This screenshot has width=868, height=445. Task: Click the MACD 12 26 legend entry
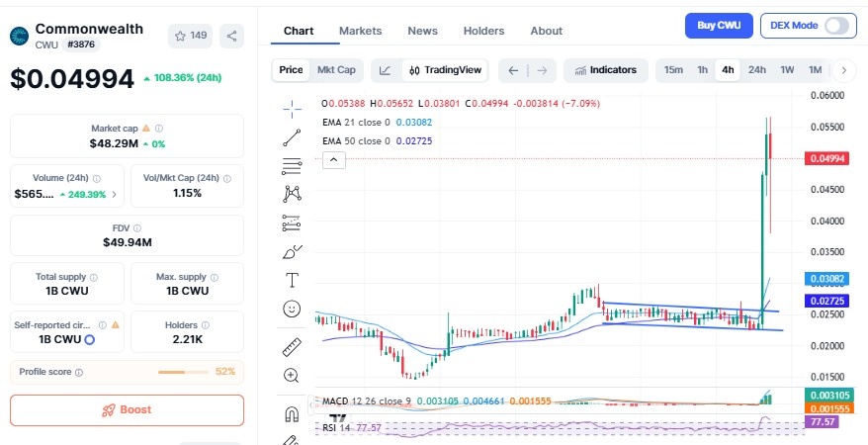click(x=436, y=400)
